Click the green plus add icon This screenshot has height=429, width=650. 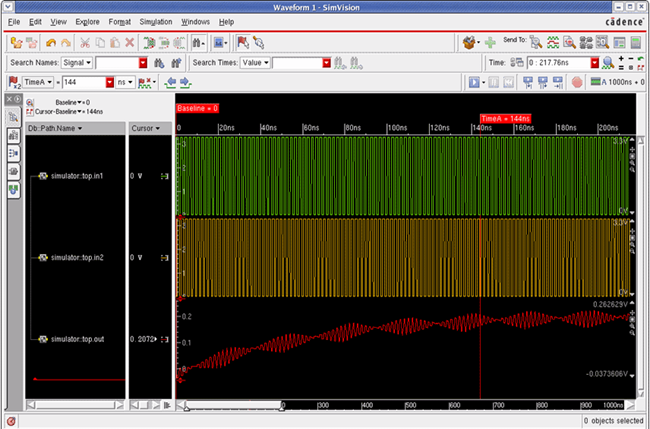click(490, 43)
